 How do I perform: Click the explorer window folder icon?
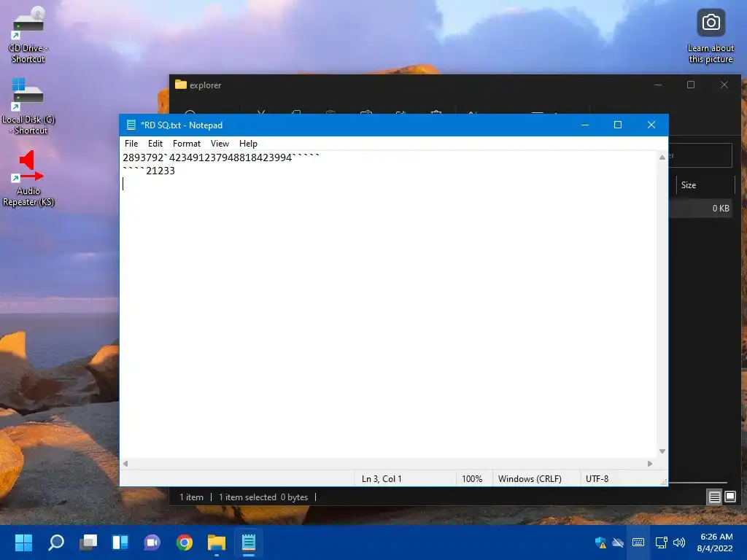[x=181, y=85]
